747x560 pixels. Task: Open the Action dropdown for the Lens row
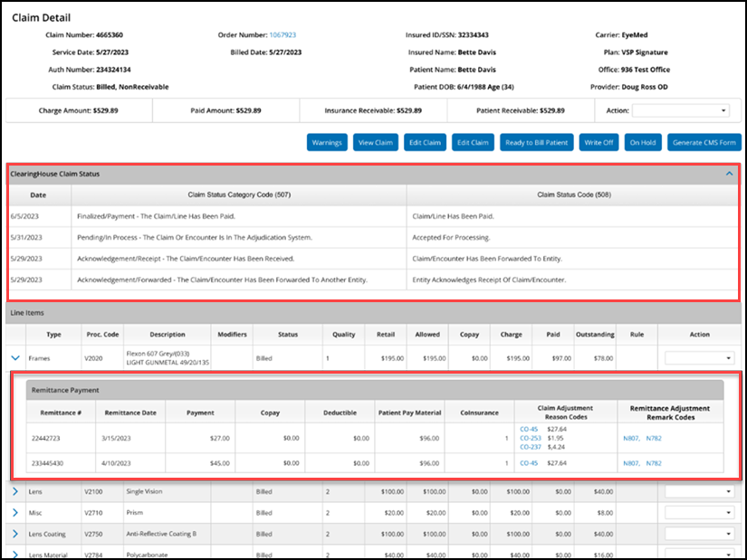[x=697, y=492]
